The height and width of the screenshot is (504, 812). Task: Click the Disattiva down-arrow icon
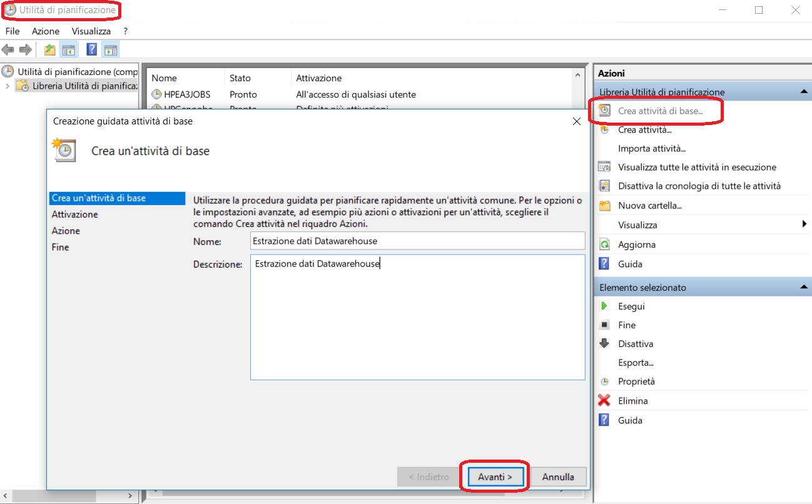(x=604, y=343)
